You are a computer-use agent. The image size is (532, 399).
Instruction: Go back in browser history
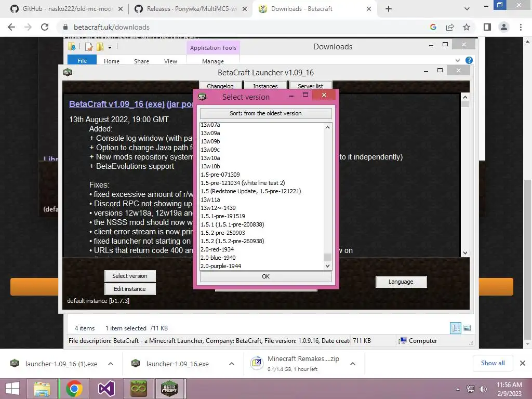pyautogui.click(x=11, y=27)
